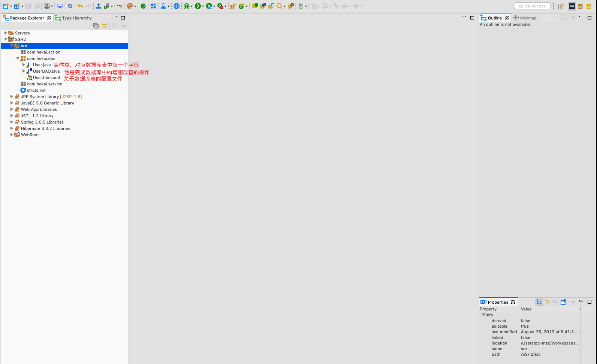Click the Search magnifier icon
This screenshot has height=364, width=597.
click(x=280, y=6)
